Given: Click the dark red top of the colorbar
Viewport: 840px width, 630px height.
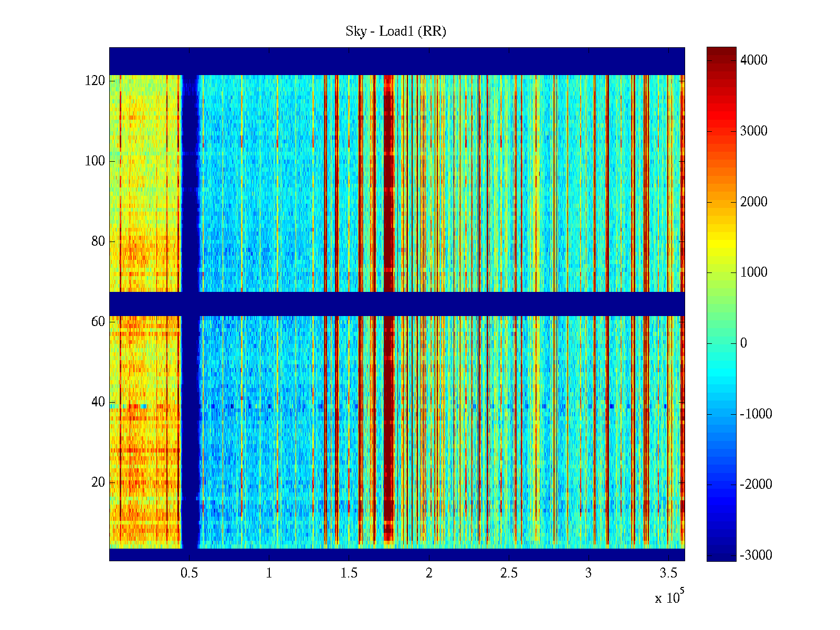Looking at the screenshot, I should pos(721,51).
